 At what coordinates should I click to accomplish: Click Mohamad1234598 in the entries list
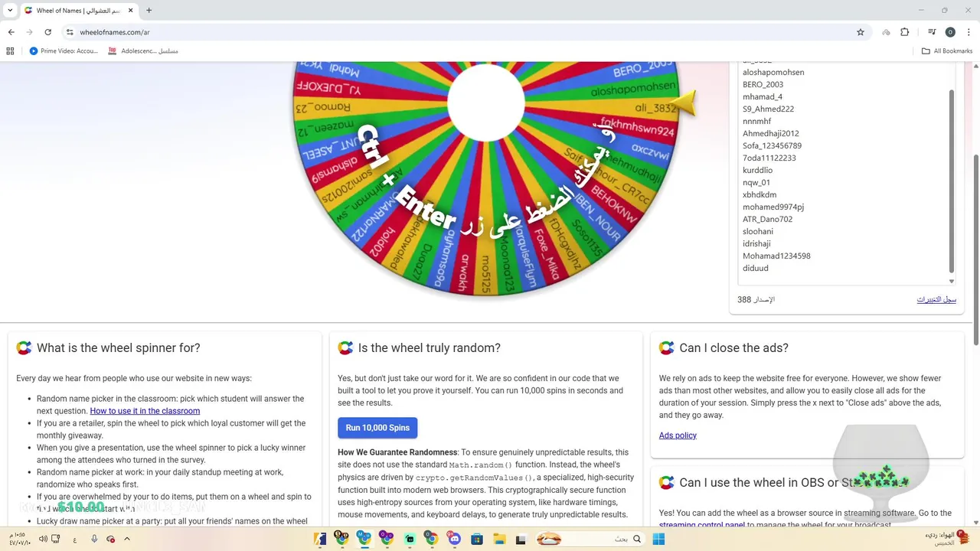776,256
